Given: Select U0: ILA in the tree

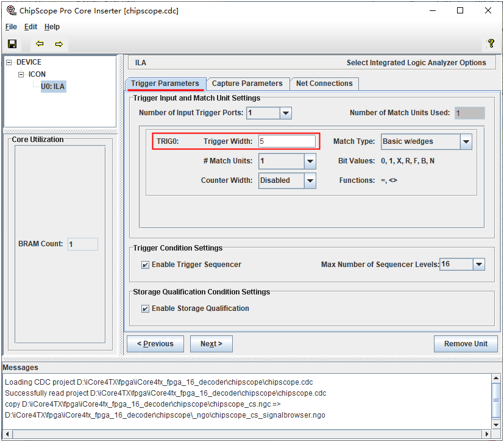Looking at the screenshot, I should pyautogui.click(x=52, y=87).
